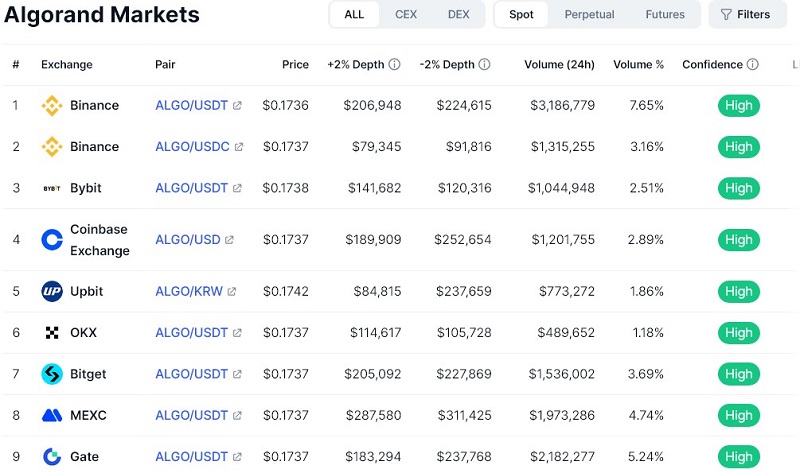Click the MEXC logo icon

point(52,415)
